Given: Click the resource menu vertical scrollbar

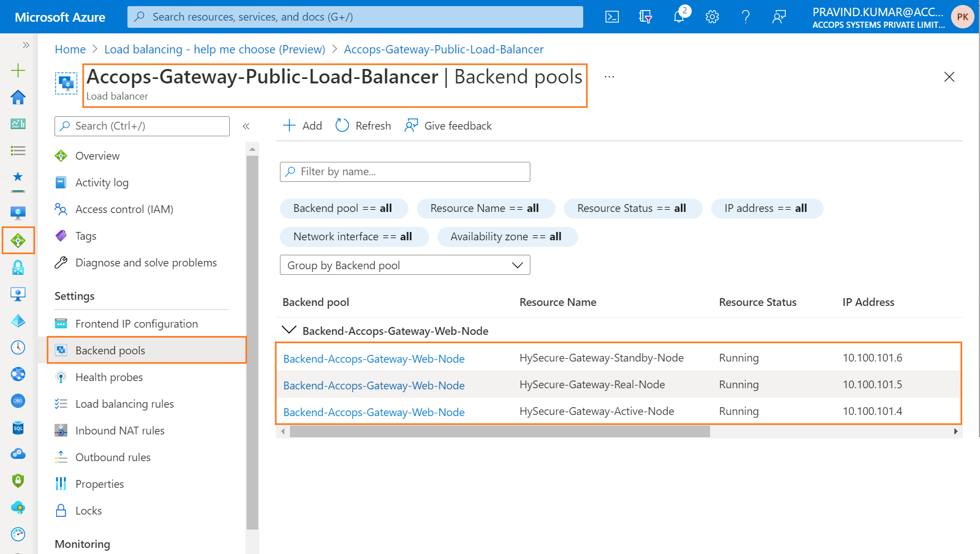Looking at the screenshot, I should pos(252,342).
